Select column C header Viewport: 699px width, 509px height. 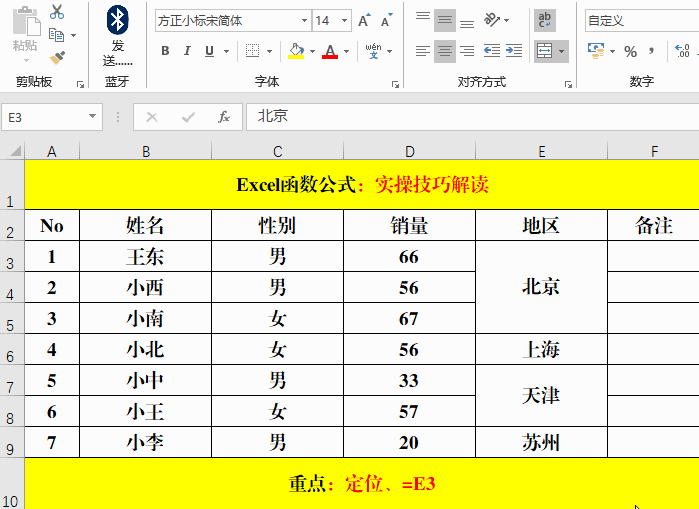pos(277,151)
